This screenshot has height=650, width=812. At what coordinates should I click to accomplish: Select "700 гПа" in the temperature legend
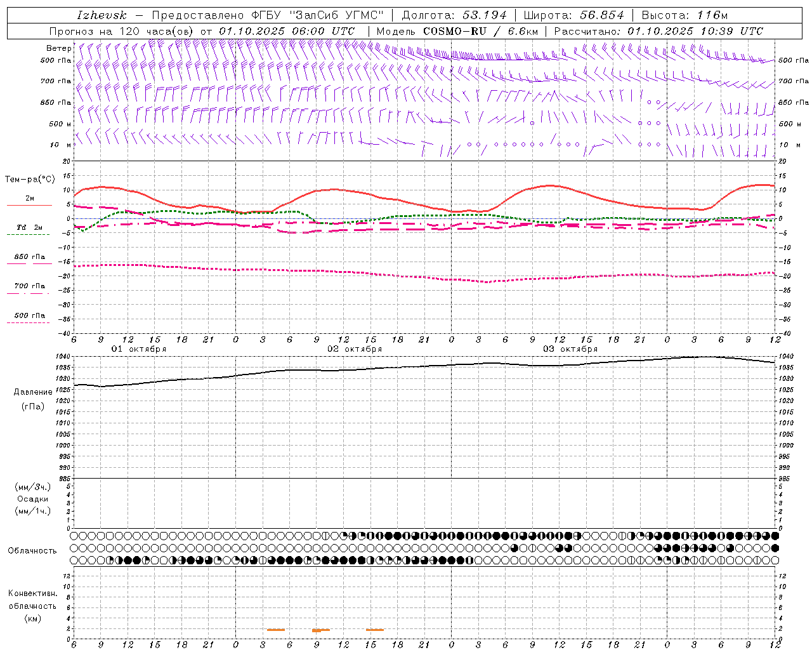[30, 286]
